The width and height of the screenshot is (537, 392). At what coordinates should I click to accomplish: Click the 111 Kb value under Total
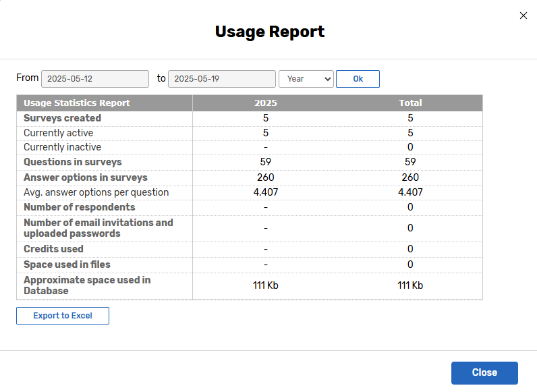point(410,285)
